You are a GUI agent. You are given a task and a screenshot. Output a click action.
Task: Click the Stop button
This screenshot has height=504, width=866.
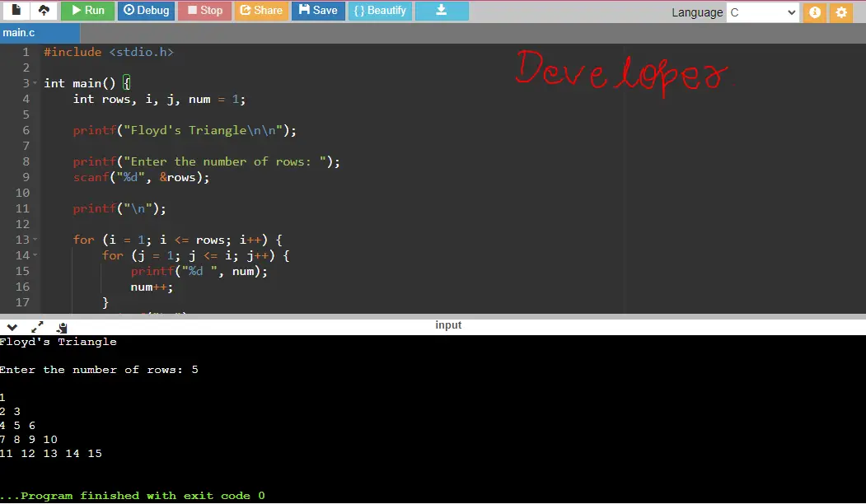tap(204, 11)
